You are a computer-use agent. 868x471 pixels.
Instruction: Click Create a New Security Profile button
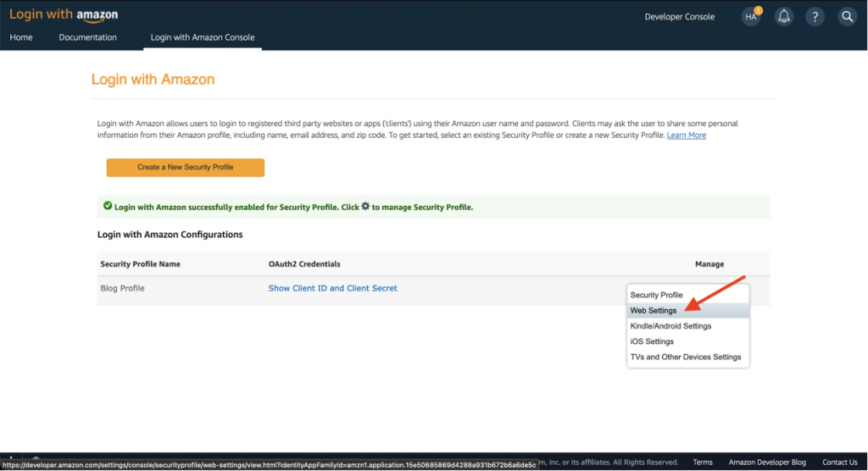[x=186, y=167]
